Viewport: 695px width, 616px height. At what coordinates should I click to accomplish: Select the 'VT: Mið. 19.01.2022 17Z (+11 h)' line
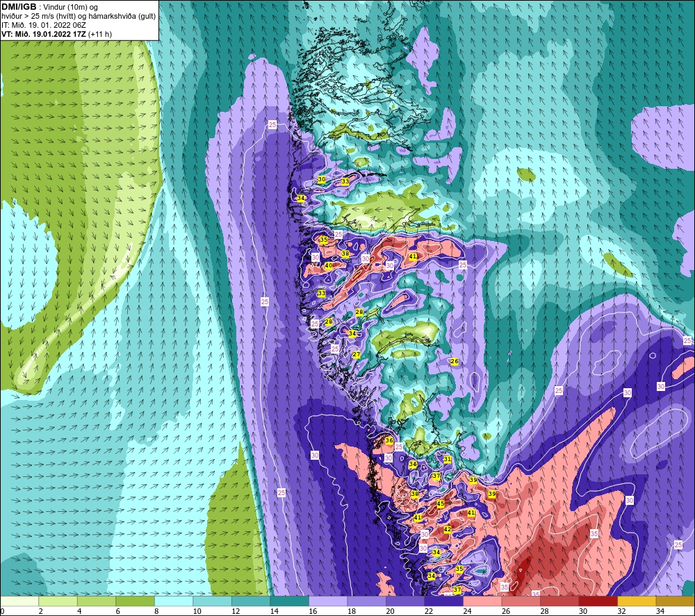point(56,34)
